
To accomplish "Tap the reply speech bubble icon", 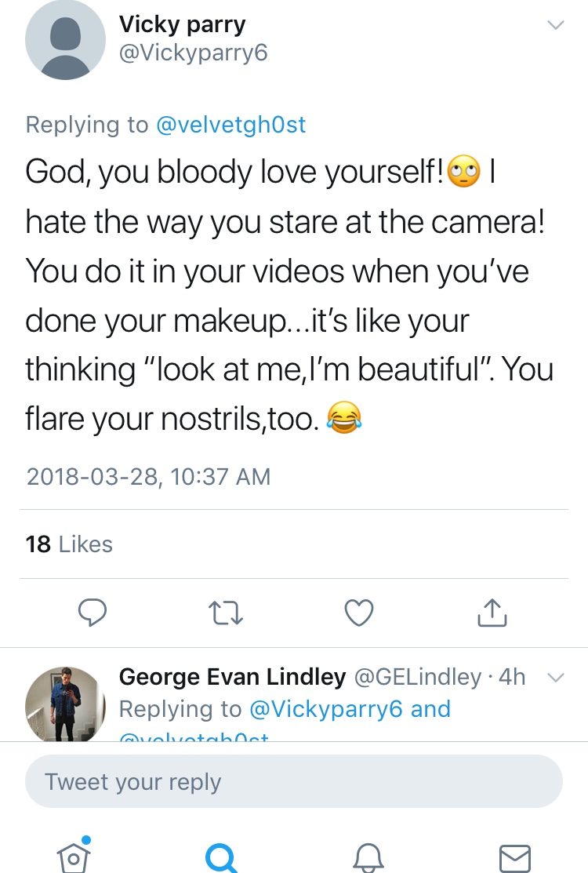I will pyautogui.click(x=93, y=613).
